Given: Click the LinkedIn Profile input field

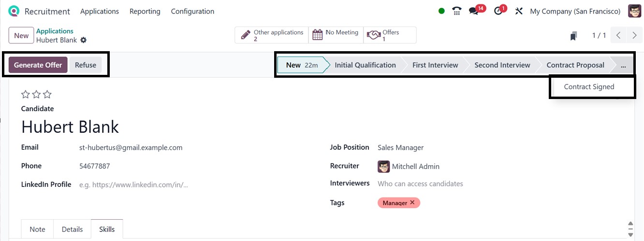Looking at the screenshot, I should (193, 184).
